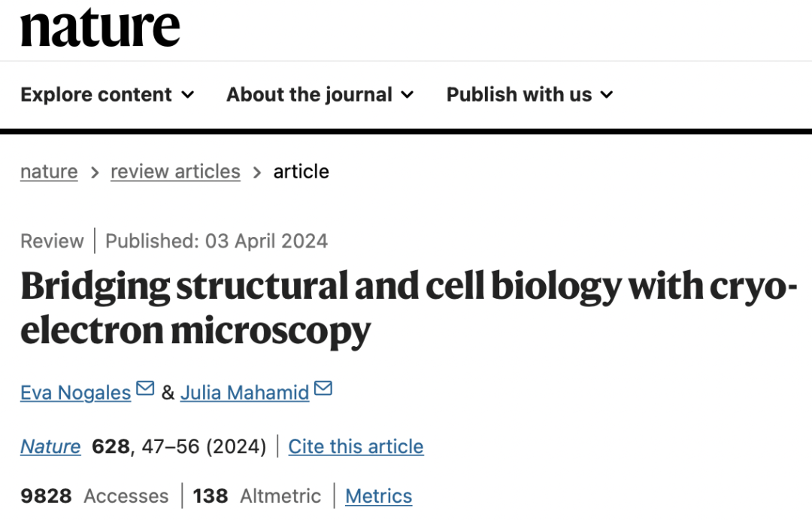Click the article breadcrumb text
Viewport: 812px width, 520px height.
pos(301,172)
